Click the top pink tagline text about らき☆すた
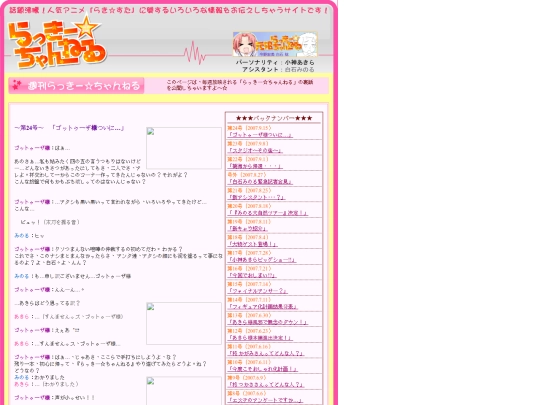Image resolution: width=540 pixels, height=405 pixels. [168, 10]
